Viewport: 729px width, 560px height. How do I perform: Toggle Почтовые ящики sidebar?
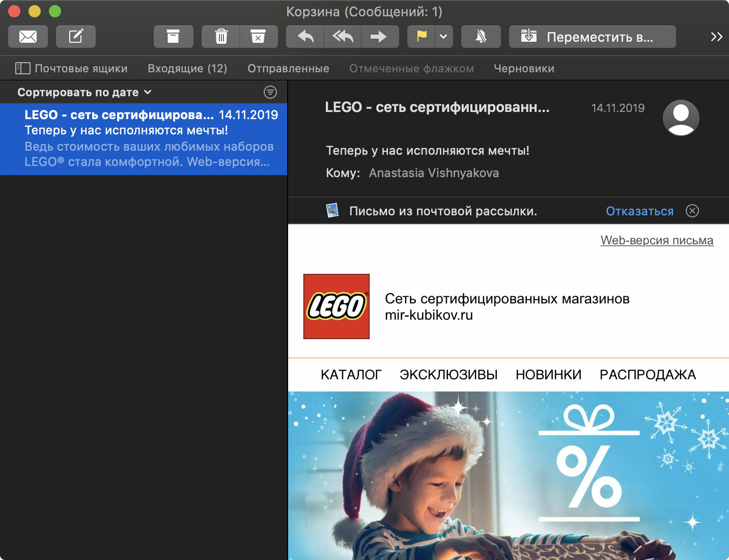pyautogui.click(x=71, y=68)
